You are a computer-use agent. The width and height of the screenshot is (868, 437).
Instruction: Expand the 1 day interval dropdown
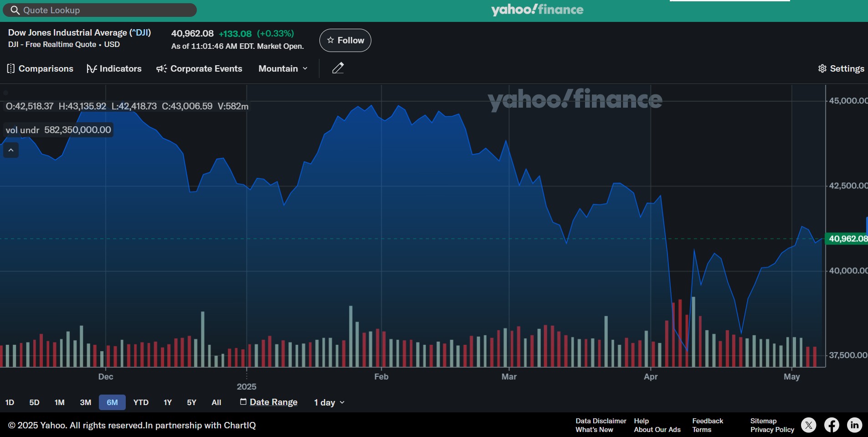coord(329,402)
